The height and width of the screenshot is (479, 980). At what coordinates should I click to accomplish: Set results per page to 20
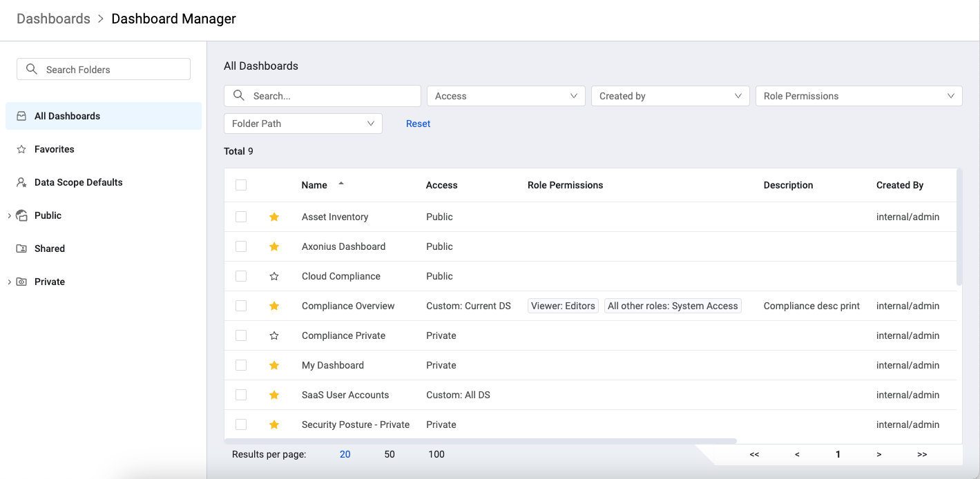tap(345, 454)
